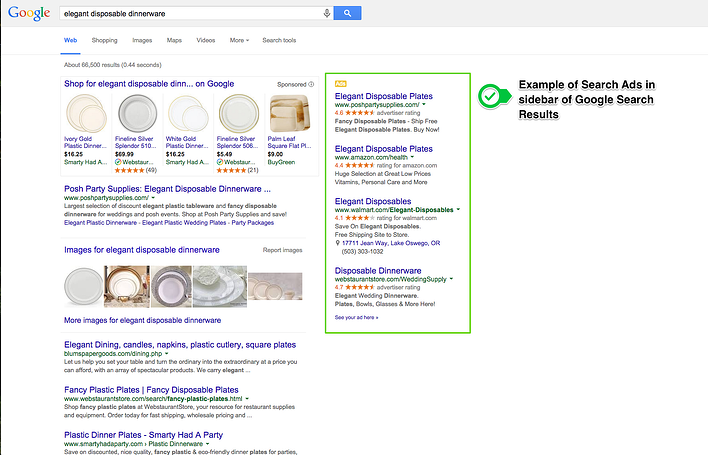This screenshot has width=708, height=455.
Task: Select Palm Leaf Square Flat plate image
Action: 289,114
